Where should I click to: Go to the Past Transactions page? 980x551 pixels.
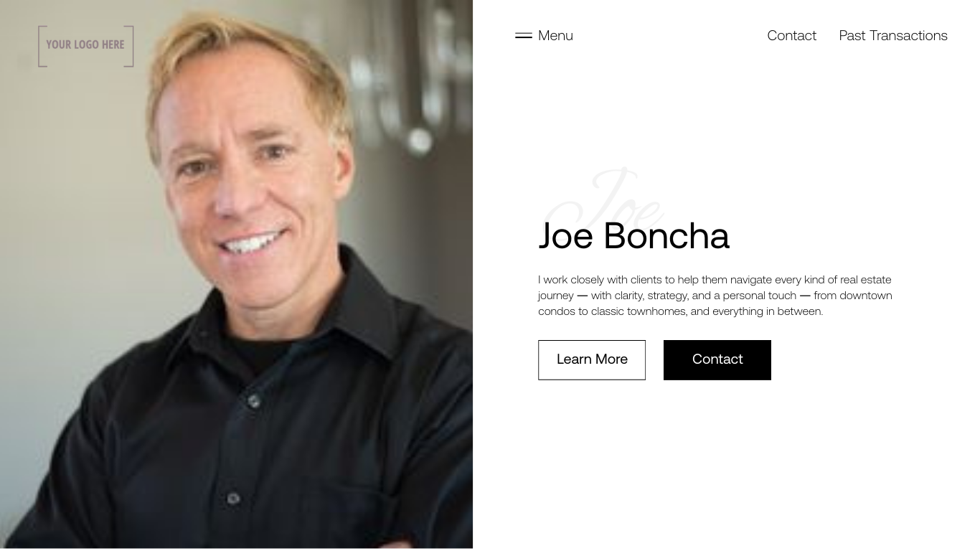click(x=893, y=35)
